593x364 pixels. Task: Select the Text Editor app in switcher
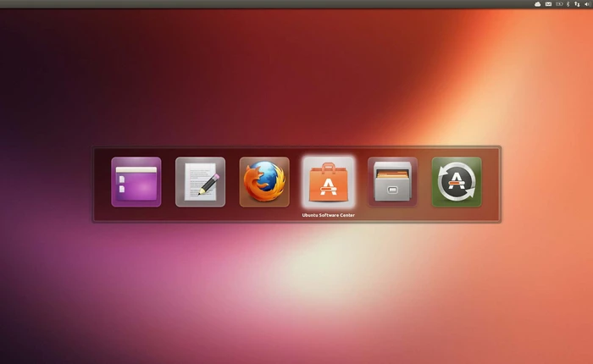[200, 182]
